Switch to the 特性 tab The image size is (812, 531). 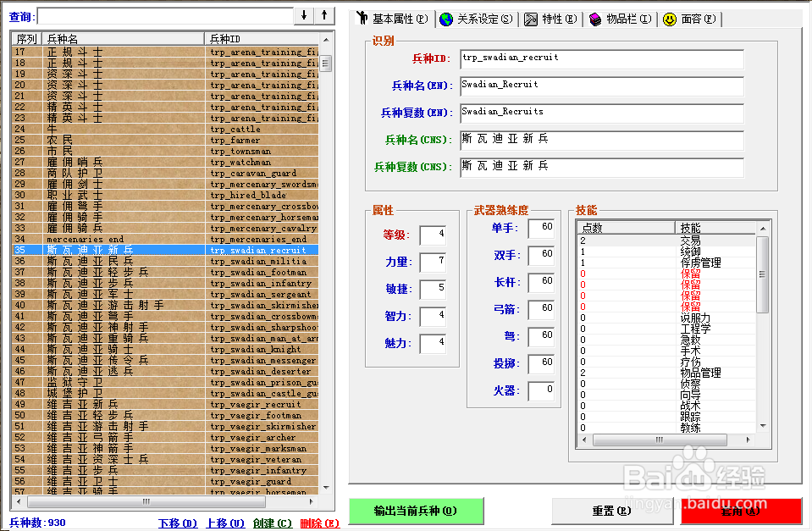(551, 19)
